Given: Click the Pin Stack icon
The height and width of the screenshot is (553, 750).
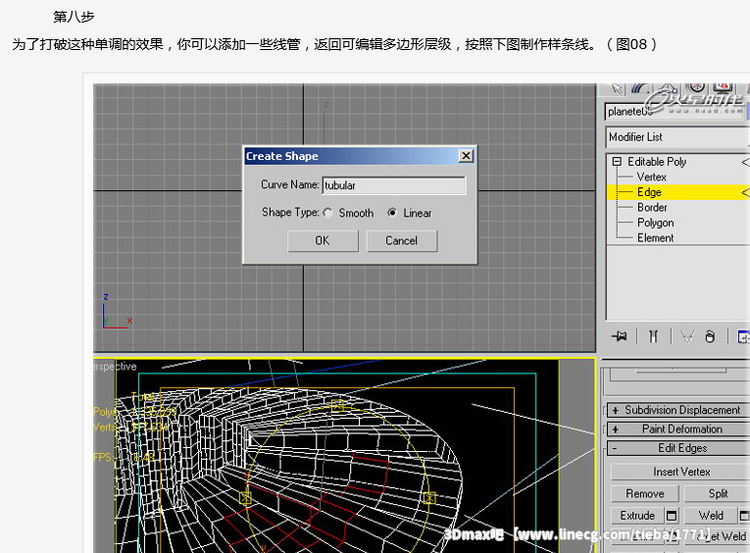Looking at the screenshot, I should 619,336.
